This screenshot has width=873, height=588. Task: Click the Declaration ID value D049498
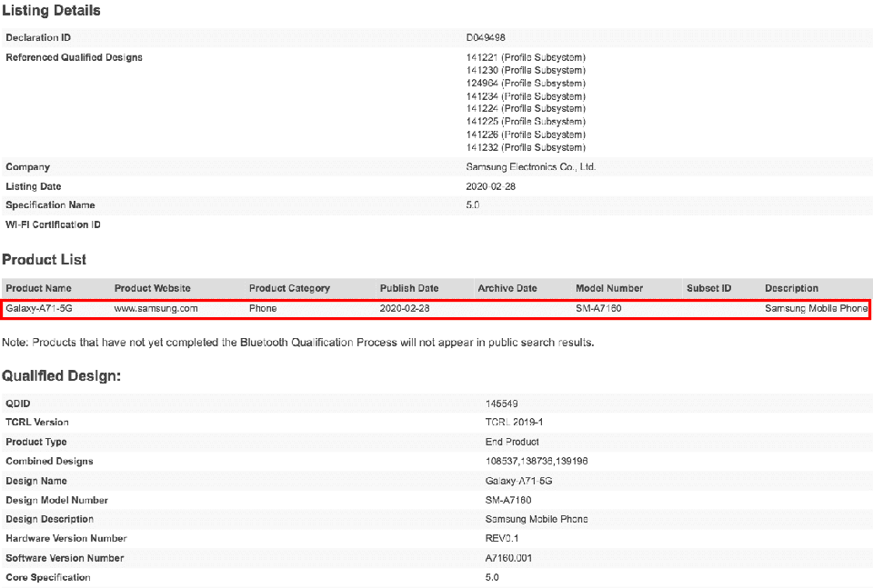[486, 37]
